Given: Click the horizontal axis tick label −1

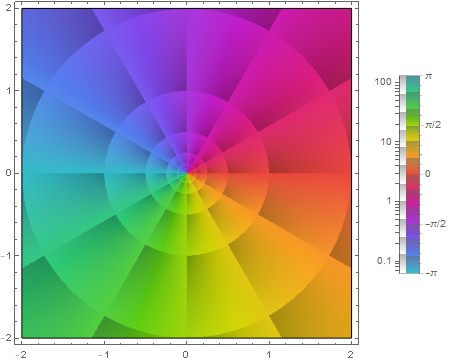Looking at the screenshot, I should pos(104,355).
